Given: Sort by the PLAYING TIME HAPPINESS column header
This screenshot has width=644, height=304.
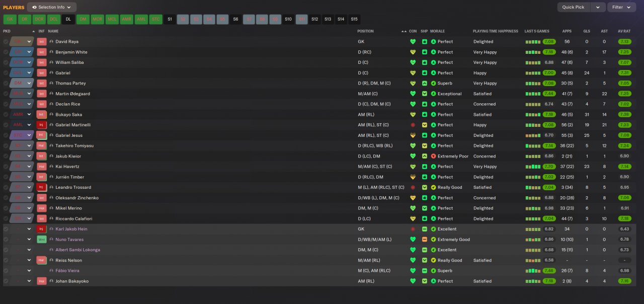Looking at the screenshot, I should 495,31.
